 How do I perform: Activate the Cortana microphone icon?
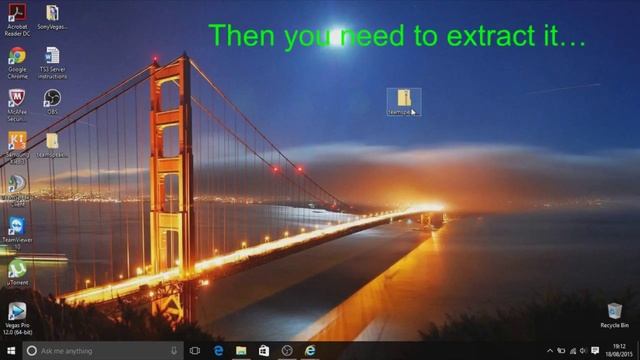pos(174,351)
